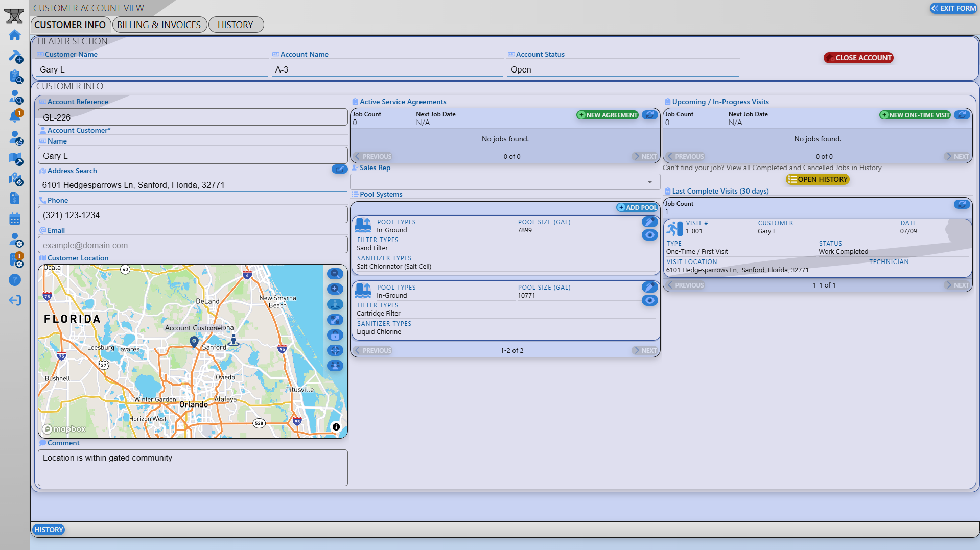View the 7899 gallon pool details
The height and width of the screenshot is (550, 980).
click(x=649, y=235)
